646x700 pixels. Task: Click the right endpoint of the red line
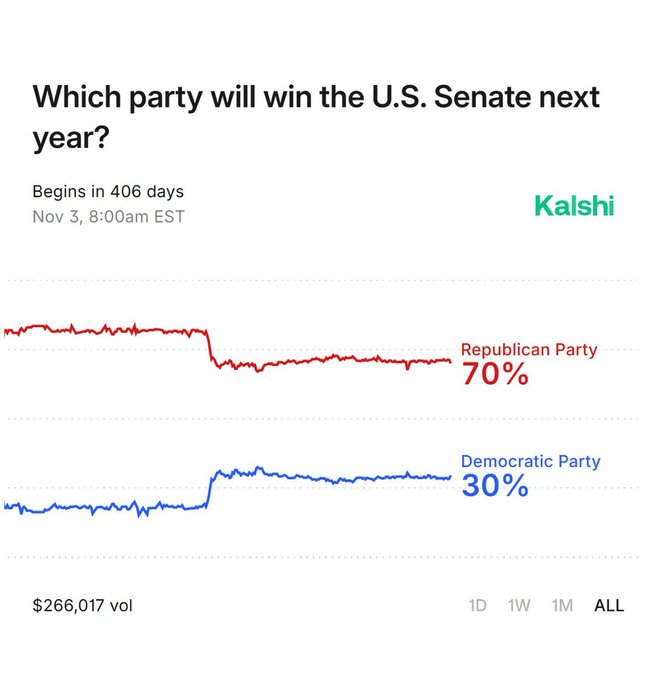(450, 361)
